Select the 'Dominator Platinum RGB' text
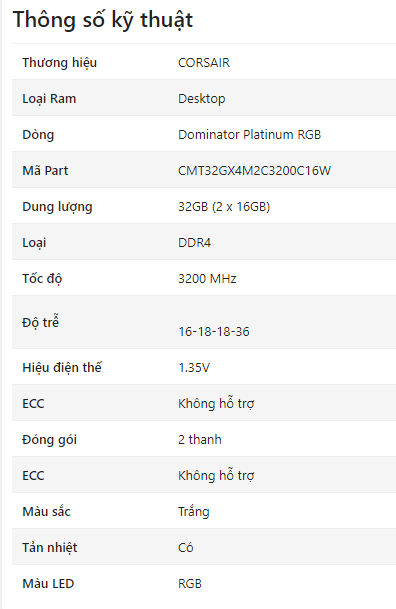396x609 pixels. tap(249, 134)
